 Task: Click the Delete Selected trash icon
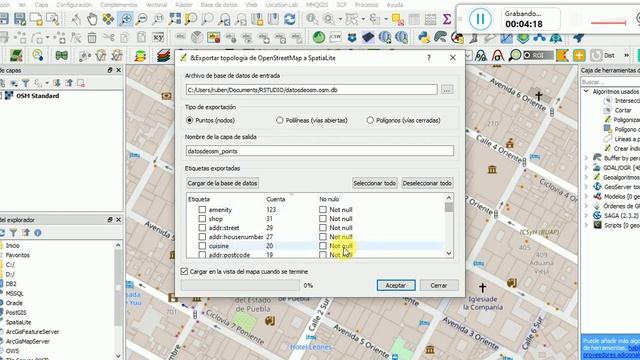coord(92,38)
